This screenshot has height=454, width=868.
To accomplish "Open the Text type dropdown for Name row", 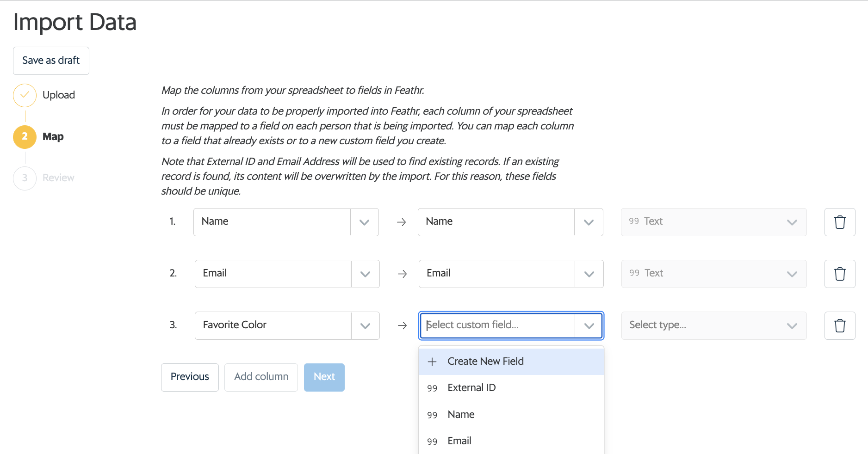I will tap(714, 222).
